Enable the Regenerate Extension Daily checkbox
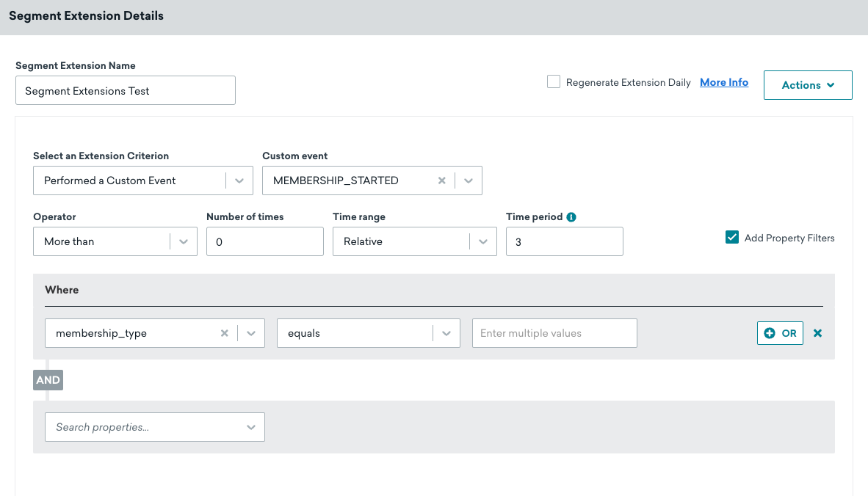 click(553, 82)
